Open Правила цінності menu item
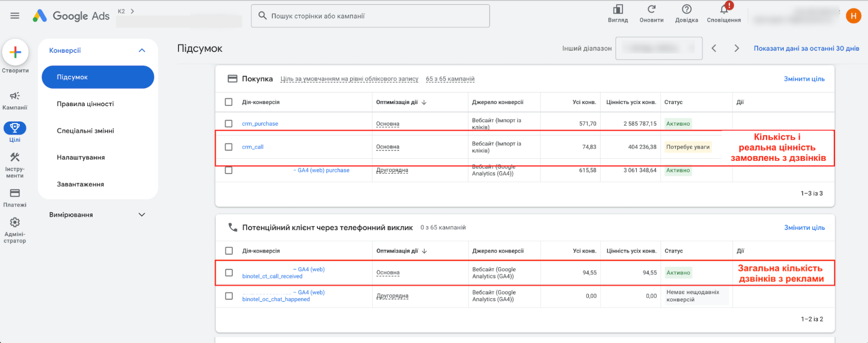Viewport: 868px width, 343px height. (x=86, y=104)
